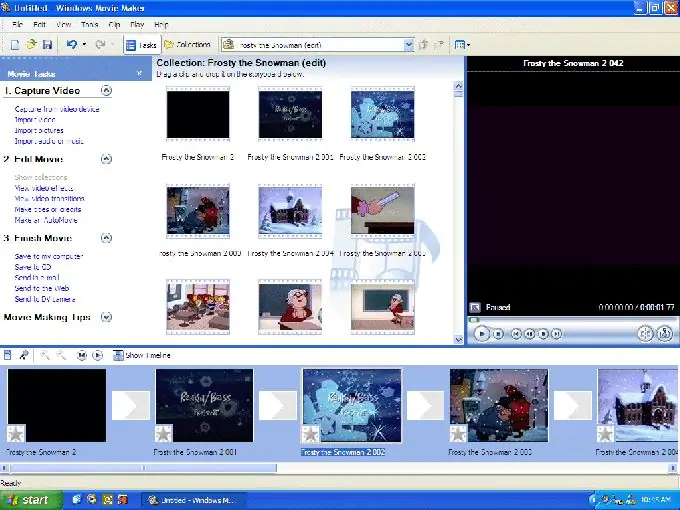Click the preview seek bar

pyautogui.click(x=572, y=320)
